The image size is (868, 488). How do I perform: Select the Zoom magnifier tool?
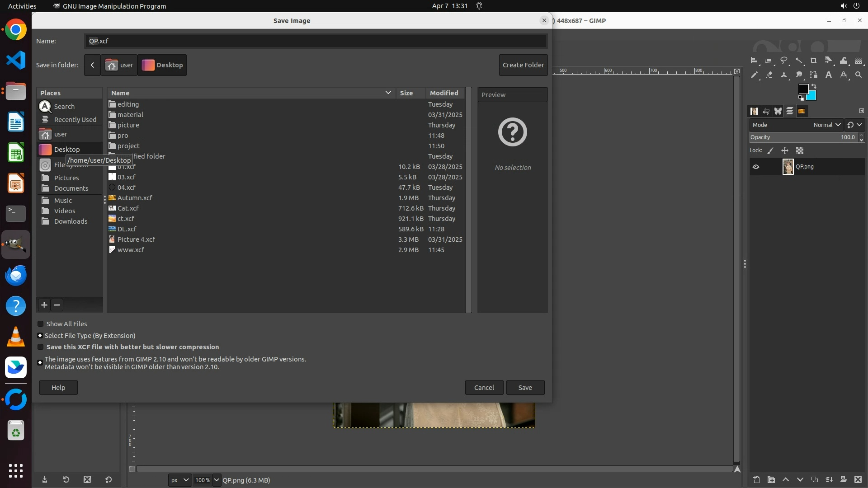859,75
